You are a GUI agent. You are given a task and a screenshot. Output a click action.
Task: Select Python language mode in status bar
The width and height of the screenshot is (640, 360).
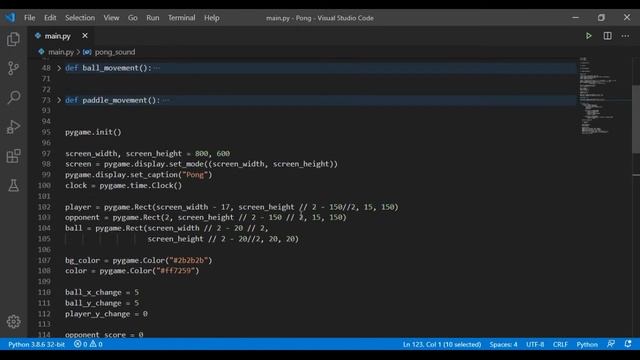coord(587,344)
